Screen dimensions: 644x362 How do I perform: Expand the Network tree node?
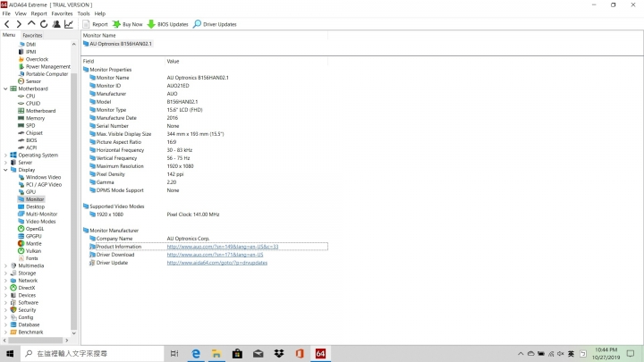point(5,281)
